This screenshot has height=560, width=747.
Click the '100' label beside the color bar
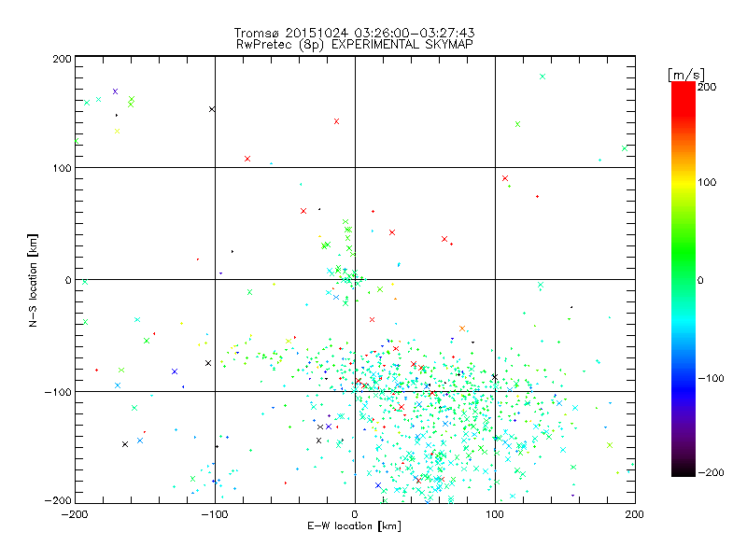point(707,182)
